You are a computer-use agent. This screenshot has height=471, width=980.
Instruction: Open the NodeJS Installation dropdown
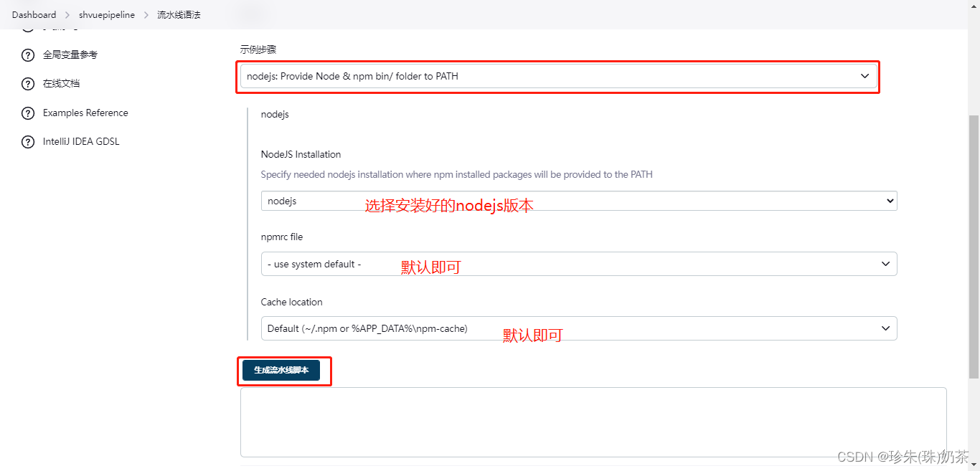[x=578, y=201]
